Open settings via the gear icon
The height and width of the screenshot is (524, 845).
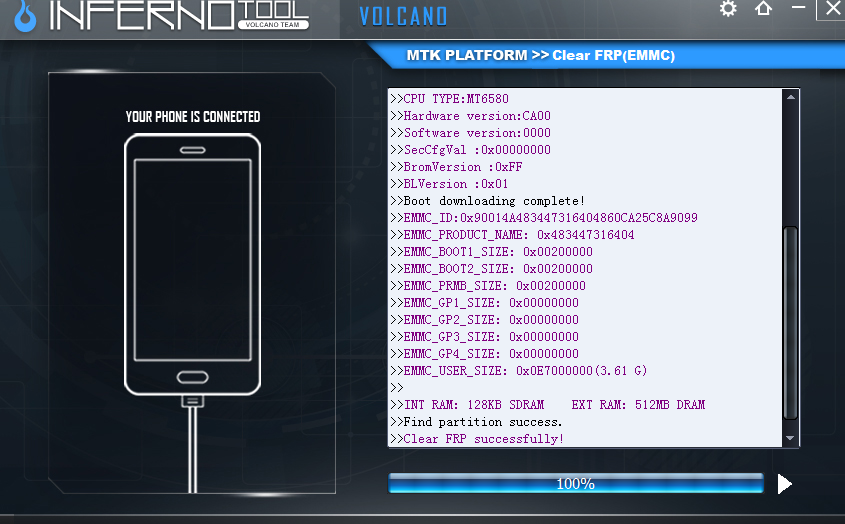click(728, 9)
